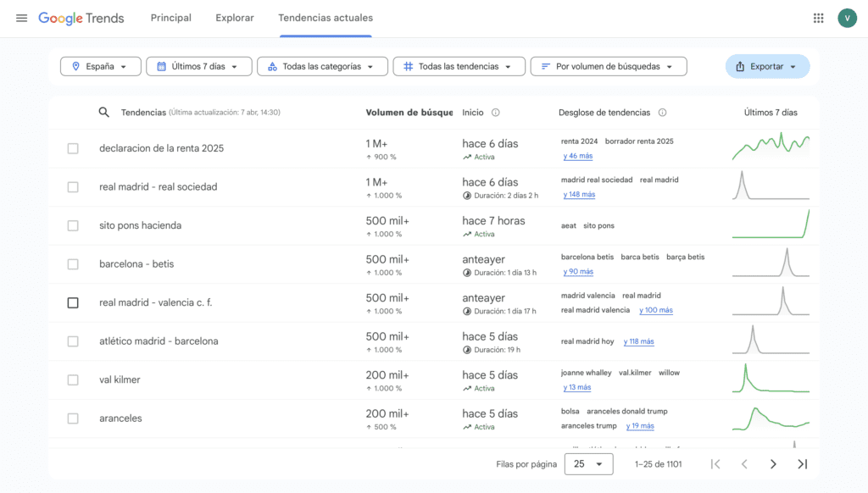This screenshot has width=868, height=493.
Task: Check the aranceles row checkbox
Action: (73, 418)
